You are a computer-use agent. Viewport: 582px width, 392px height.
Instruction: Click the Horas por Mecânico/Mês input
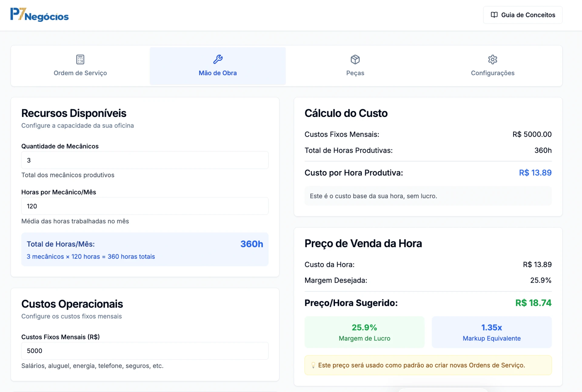[x=145, y=206]
